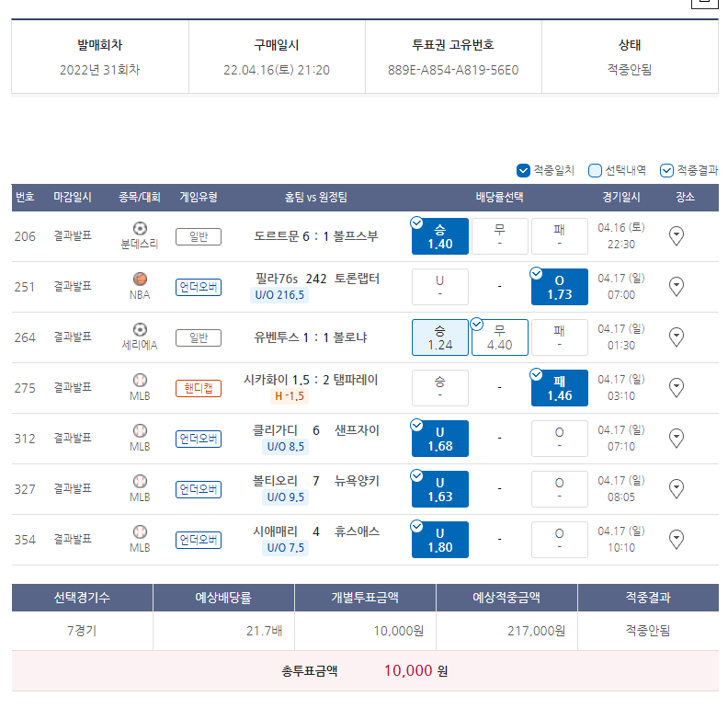Open venue location for match 327
Screen dimensions: 728x708
coord(676,489)
